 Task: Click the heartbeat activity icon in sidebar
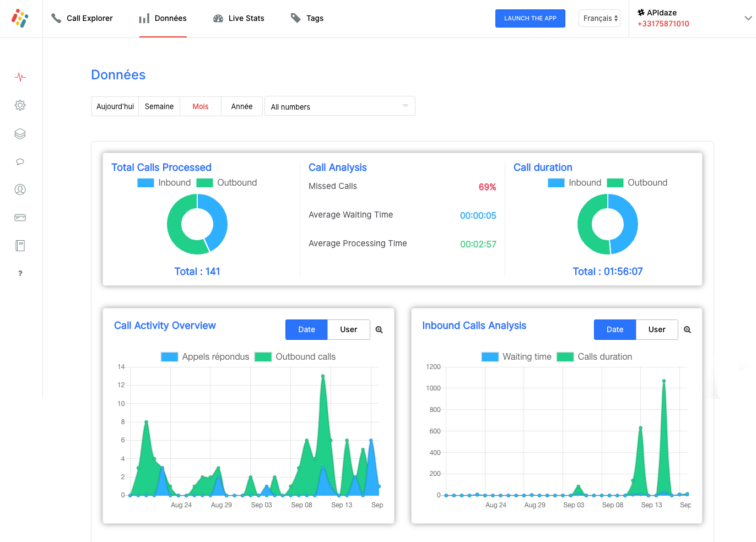click(20, 77)
